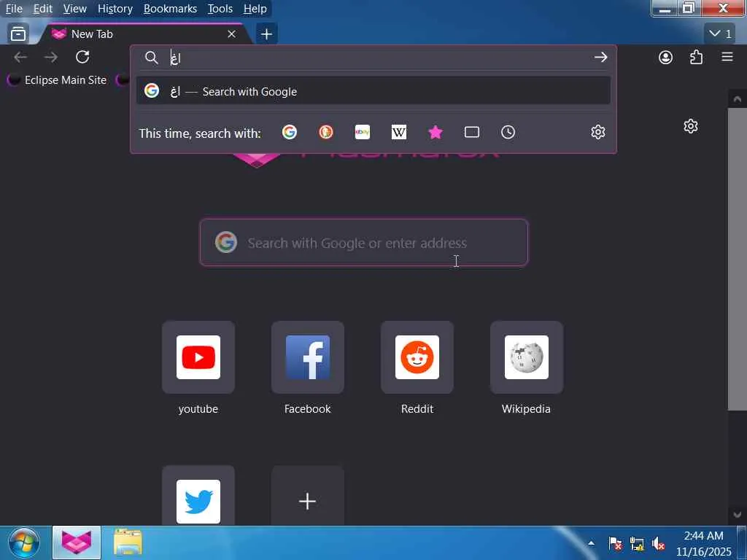Reload the current page
The height and width of the screenshot is (560, 747).
point(82,57)
